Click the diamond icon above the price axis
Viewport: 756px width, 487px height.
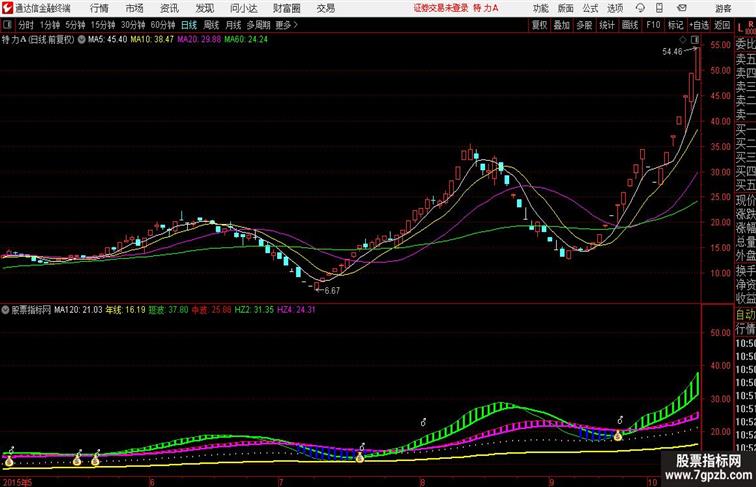pos(683,39)
